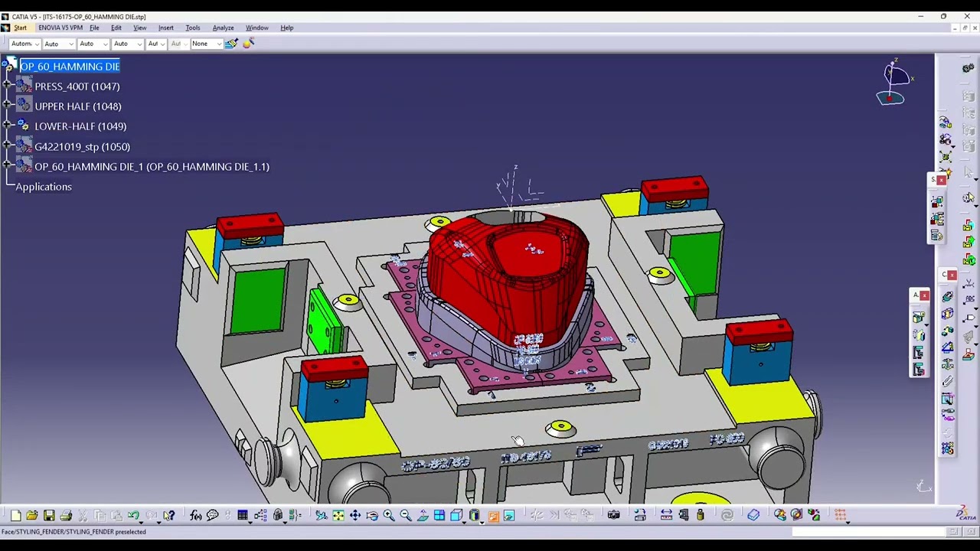Open the File menu

point(94,28)
